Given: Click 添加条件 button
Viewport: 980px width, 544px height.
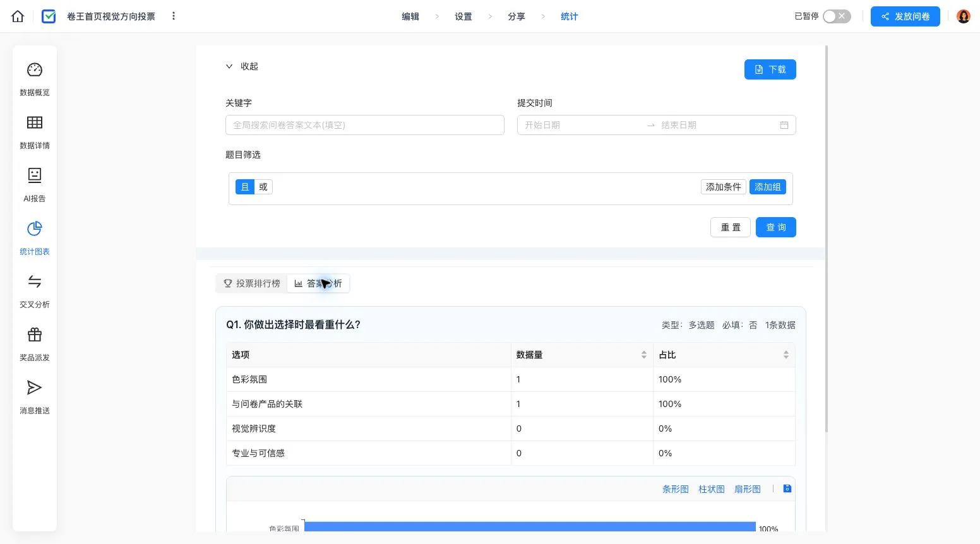Looking at the screenshot, I should (x=724, y=187).
